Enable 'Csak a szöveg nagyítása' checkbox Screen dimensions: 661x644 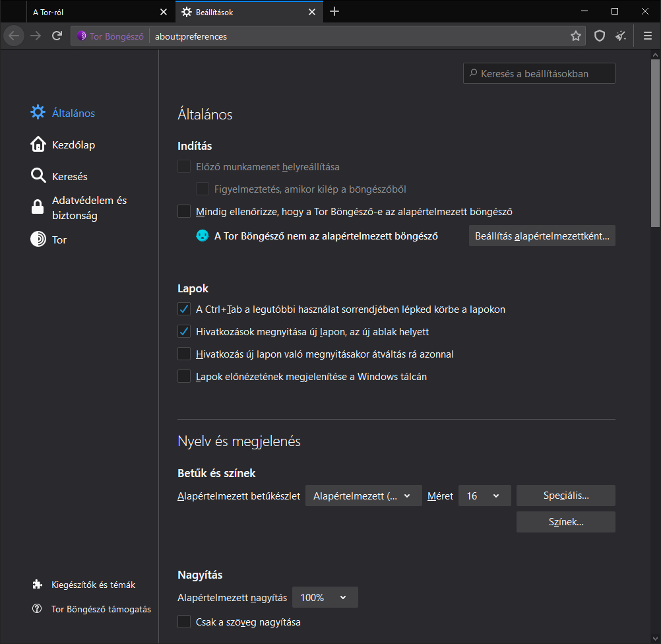[x=184, y=621]
